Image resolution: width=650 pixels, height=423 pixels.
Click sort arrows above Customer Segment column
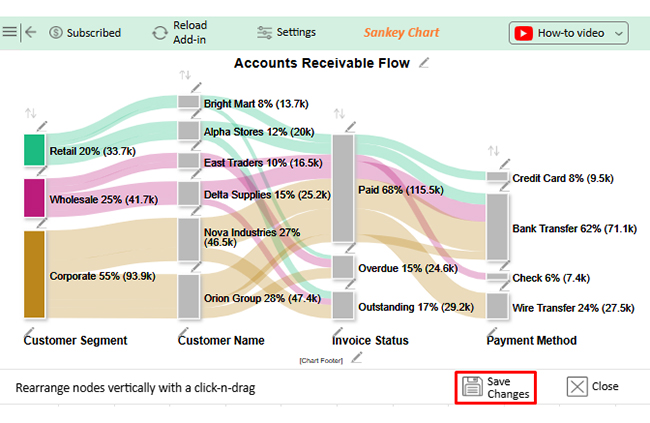(30, 112)
